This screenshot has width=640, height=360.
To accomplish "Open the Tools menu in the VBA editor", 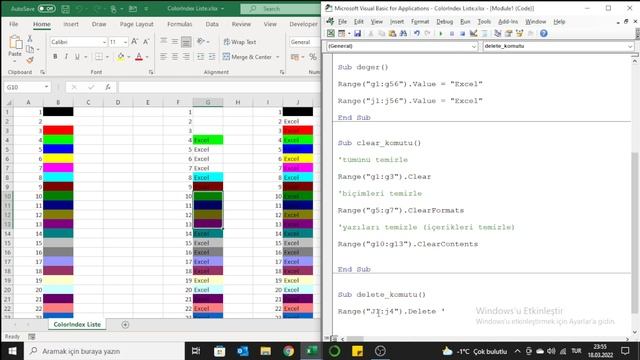I will (x=484, y=22).
